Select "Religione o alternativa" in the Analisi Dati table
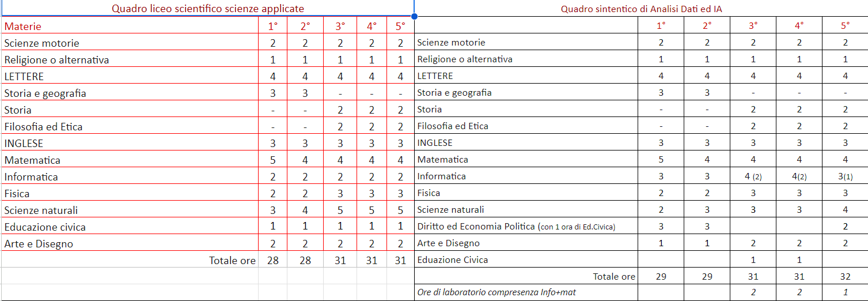 [464, 59]
